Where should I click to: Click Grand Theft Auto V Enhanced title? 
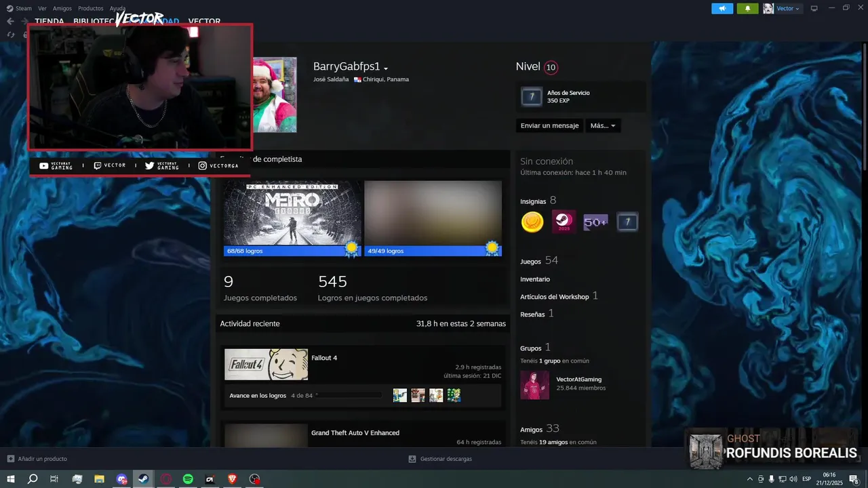tap(355, 432)
